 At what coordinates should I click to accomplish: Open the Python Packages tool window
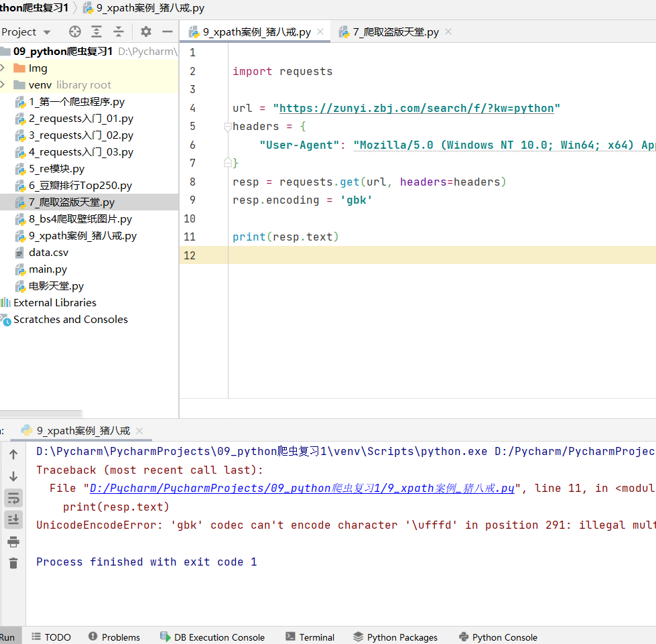[x=395, y=637]
